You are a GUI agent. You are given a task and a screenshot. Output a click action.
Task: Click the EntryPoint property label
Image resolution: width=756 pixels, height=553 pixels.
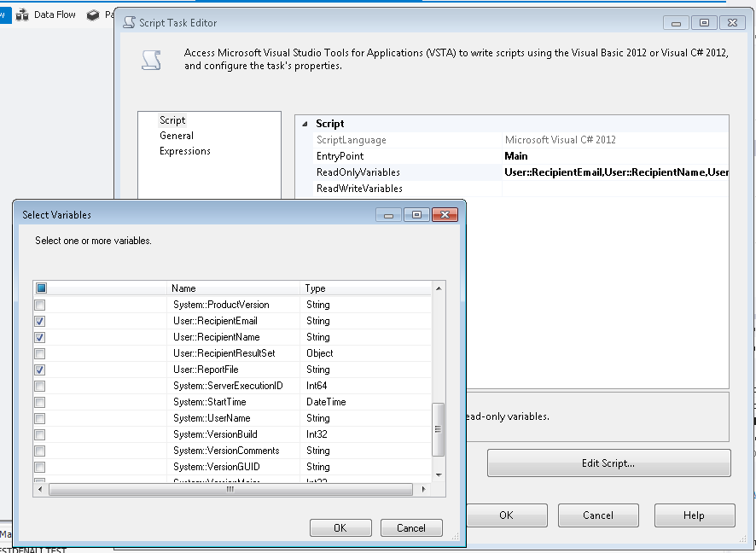(340, 156)
